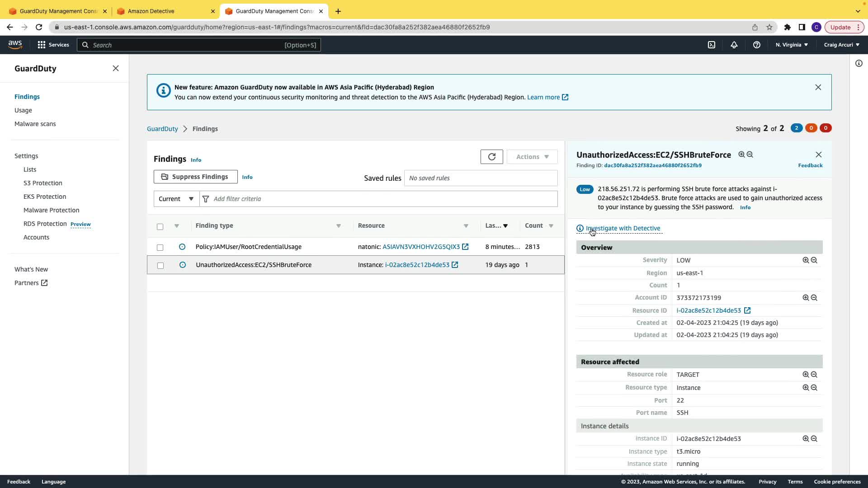Screen dimensions: 868x488
Task: Click the Add filter criteria field
Action: [380, 199]
